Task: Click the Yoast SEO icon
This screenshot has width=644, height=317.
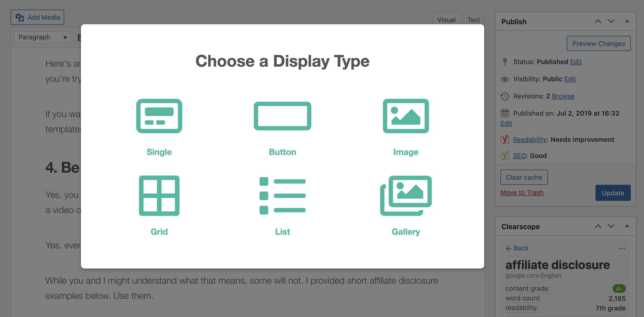Action: [505, 156]
